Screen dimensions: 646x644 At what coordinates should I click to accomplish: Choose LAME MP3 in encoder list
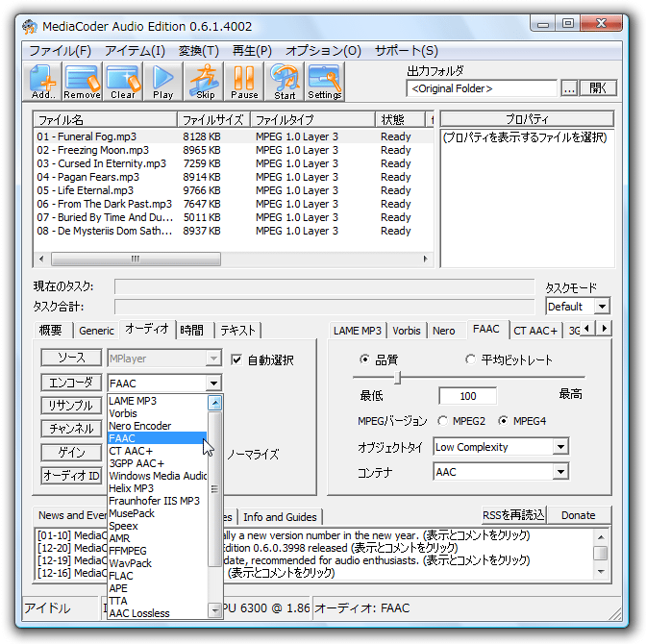[158, 401]
